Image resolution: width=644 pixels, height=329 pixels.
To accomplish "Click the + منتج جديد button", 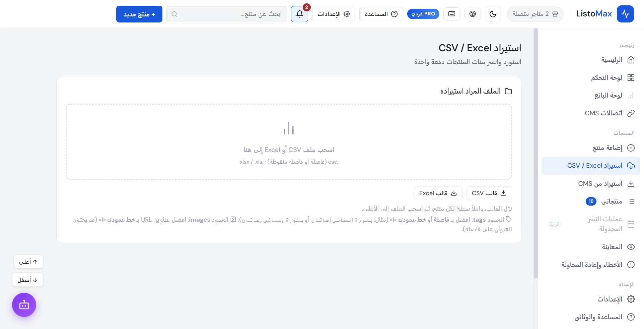I will tap(139, 14).
